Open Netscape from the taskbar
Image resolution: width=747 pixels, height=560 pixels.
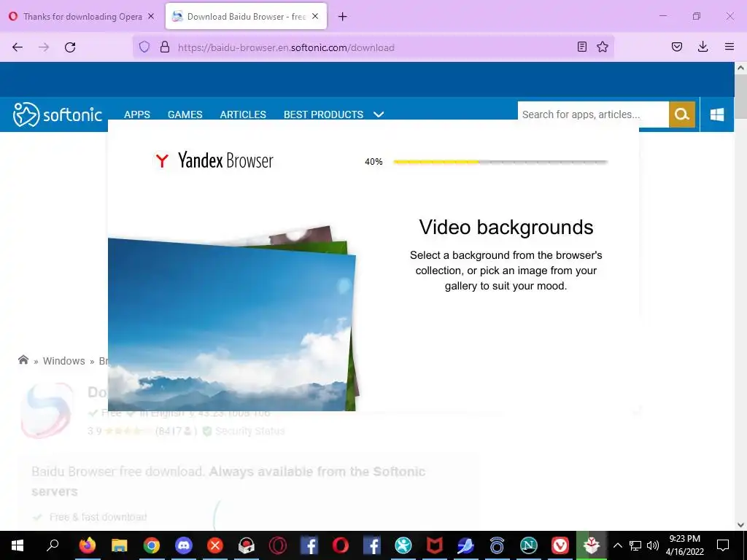528,545
